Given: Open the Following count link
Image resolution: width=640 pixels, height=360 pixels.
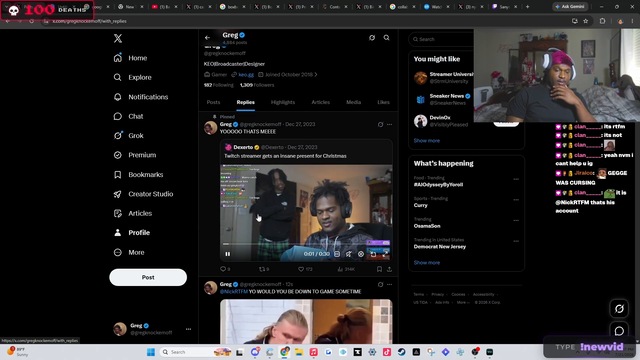Looking at the screenshot, I should (x=218, y=85).
